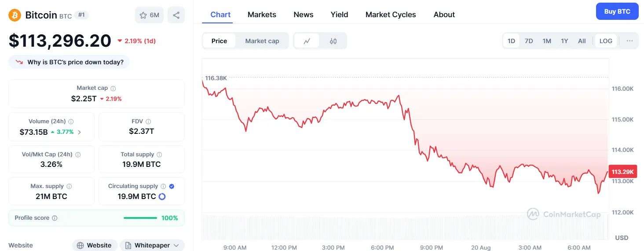Click the star watchlist icon
Image resolution: width=644 pixels, height=251 pixels.
(143, 15)
